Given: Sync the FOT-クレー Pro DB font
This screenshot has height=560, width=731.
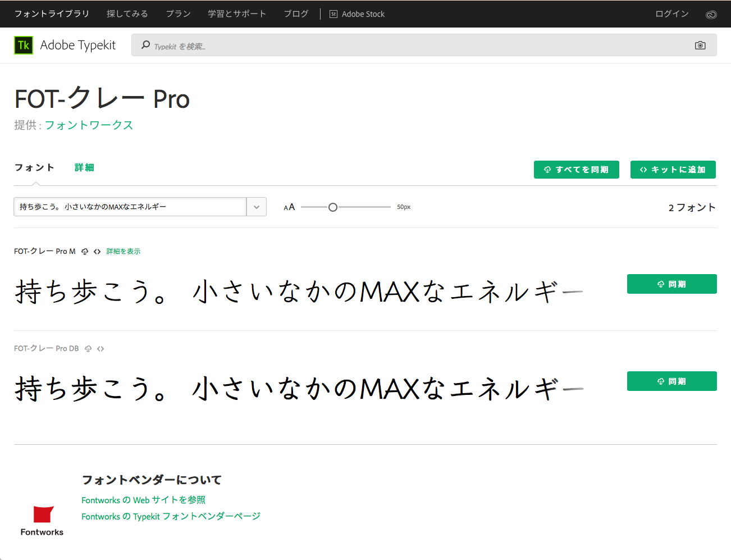Looking at the screenshot, I should tap(672, 381).
